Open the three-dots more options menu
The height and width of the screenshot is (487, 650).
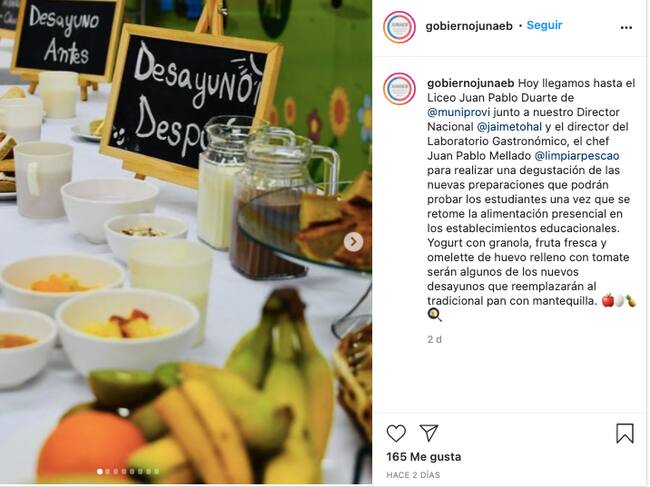point(626,28)
